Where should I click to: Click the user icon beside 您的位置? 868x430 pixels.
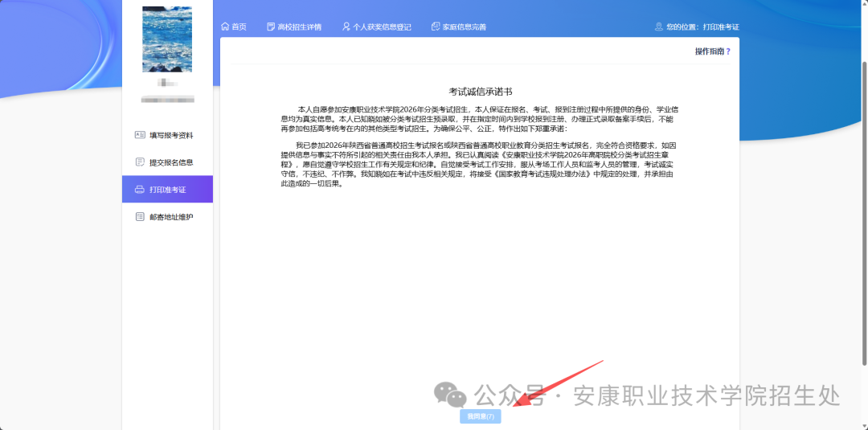659,27
